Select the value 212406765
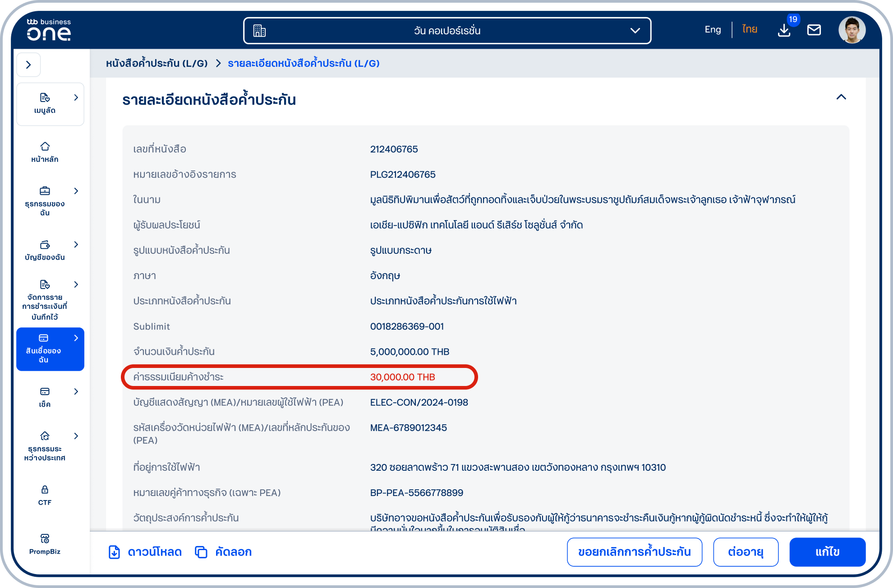 tap(394, 149)
